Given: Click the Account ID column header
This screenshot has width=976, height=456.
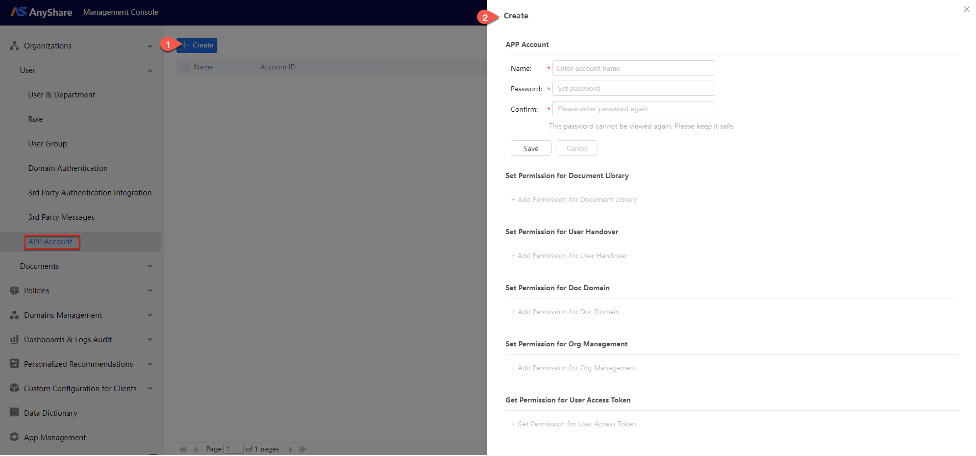Looking at the screenshot, I should coord(278,67).
